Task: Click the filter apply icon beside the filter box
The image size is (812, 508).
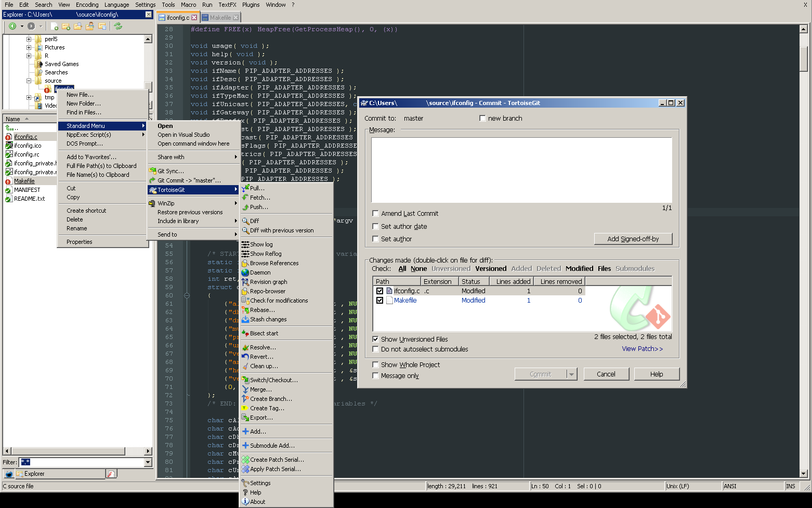Action: click(111, 474)
